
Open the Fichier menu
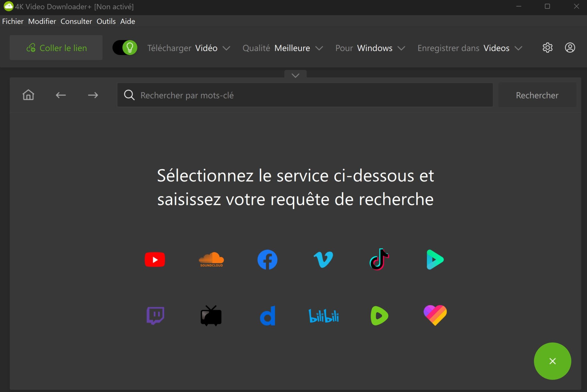click(13, 21)
